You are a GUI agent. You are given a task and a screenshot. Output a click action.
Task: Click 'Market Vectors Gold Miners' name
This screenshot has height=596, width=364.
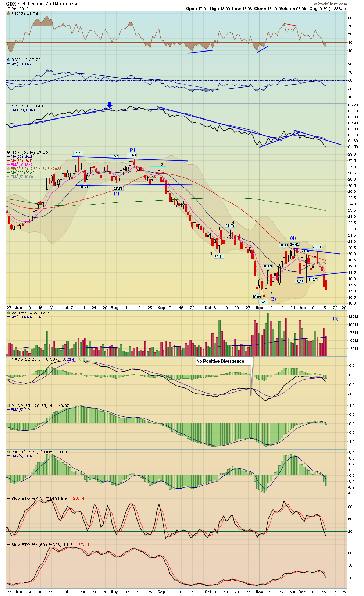click(x=42, y=4)
